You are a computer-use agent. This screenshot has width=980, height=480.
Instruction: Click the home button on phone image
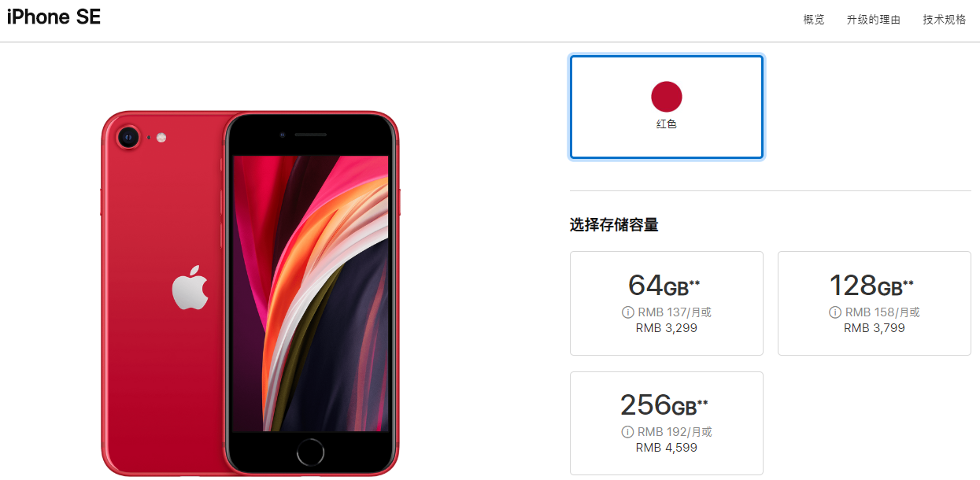(x=311, y=453)
